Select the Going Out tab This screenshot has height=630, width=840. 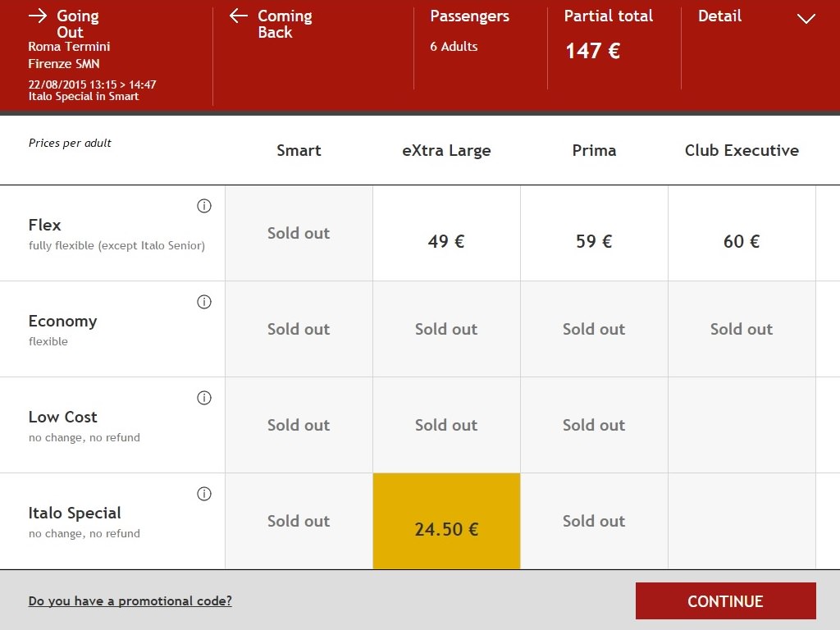(x=77, y=24)
